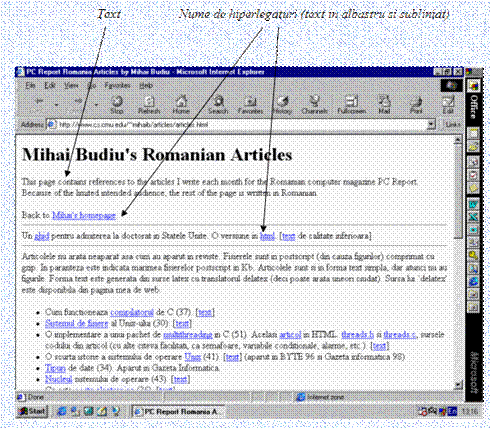490x428 pixels.
Task: Open the Back button history arrow
Action: [x=57, y=105]
